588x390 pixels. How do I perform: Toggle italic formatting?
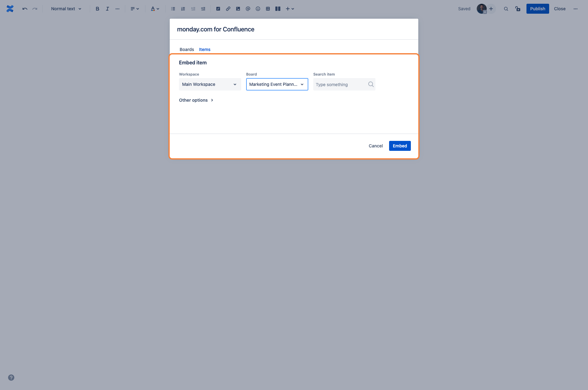click(x=107, y=9)
